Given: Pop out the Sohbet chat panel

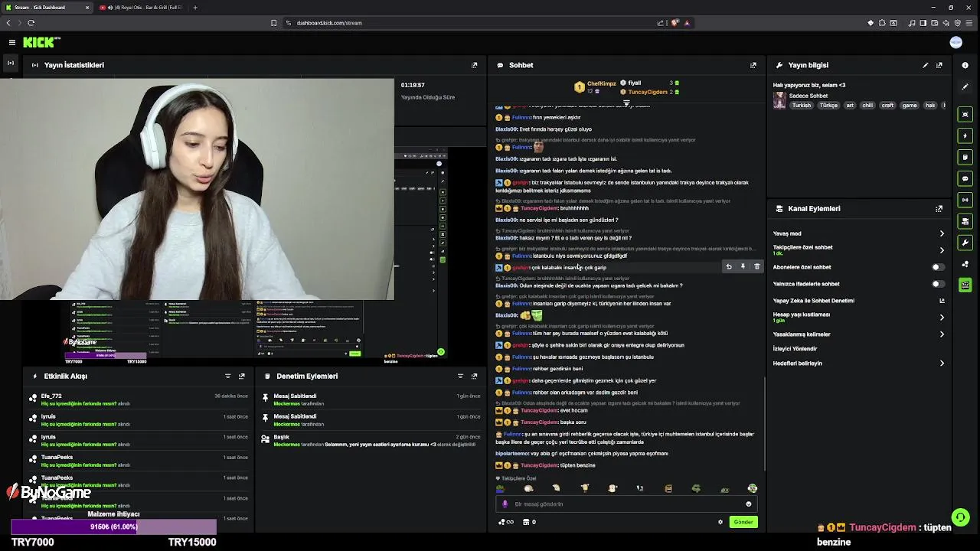Looking at the screenshot, I should tap(753, 65).
